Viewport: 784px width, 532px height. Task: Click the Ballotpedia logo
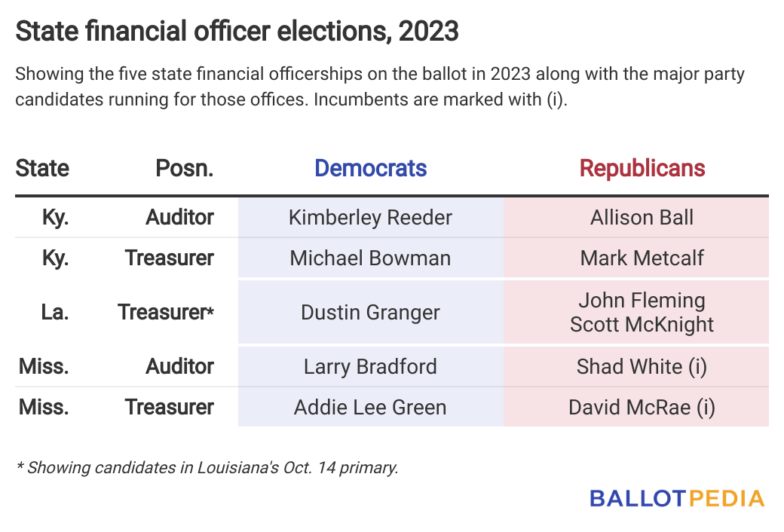point(677,499)
